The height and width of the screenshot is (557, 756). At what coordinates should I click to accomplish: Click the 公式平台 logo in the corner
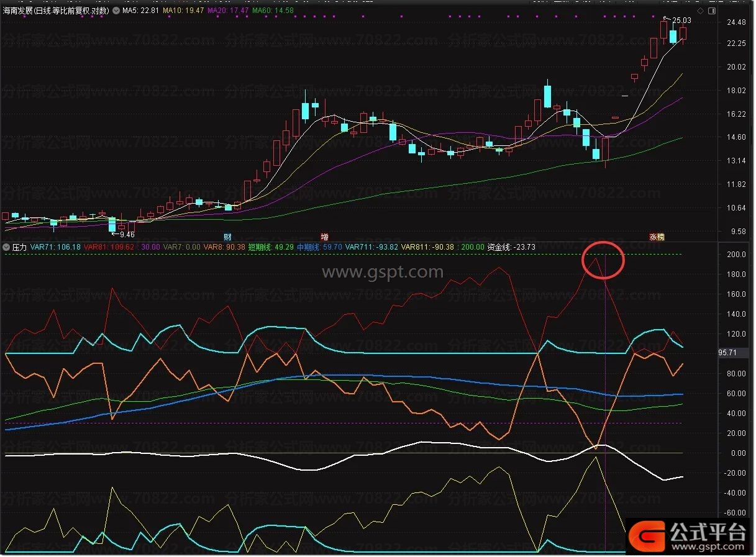point(690,535)
